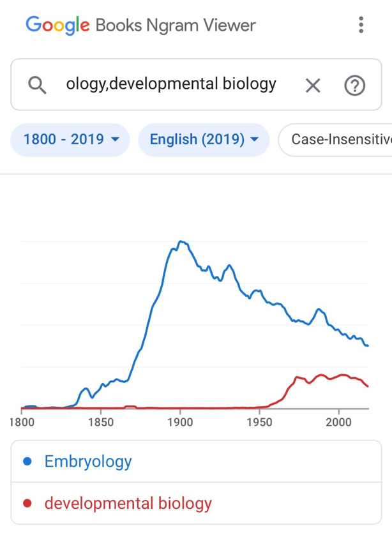Image resolution: width=392 pixels, height=544 pixels.
Task: Focus the ngram search text field
Action: pyautogui.click(x=171, y=84)
